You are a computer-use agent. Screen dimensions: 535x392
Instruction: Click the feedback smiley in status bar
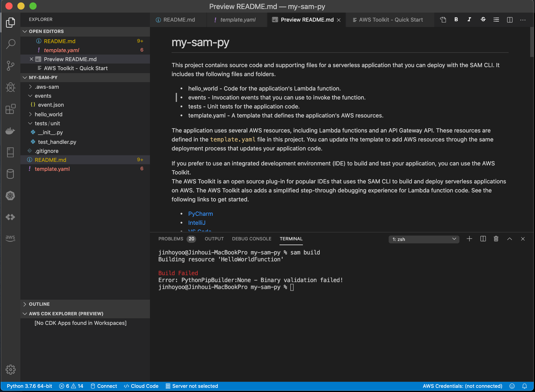pos(512,386)
